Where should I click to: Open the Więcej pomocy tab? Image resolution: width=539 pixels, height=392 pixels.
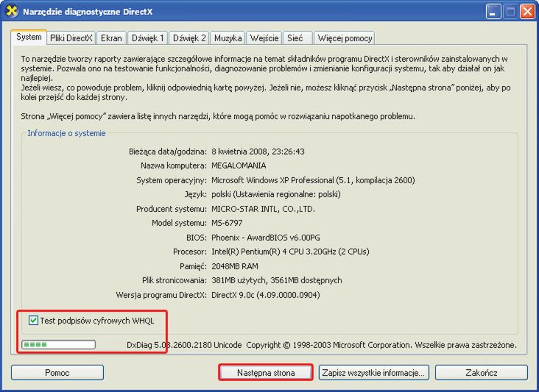pyautogui.click(x=345, y=38)
